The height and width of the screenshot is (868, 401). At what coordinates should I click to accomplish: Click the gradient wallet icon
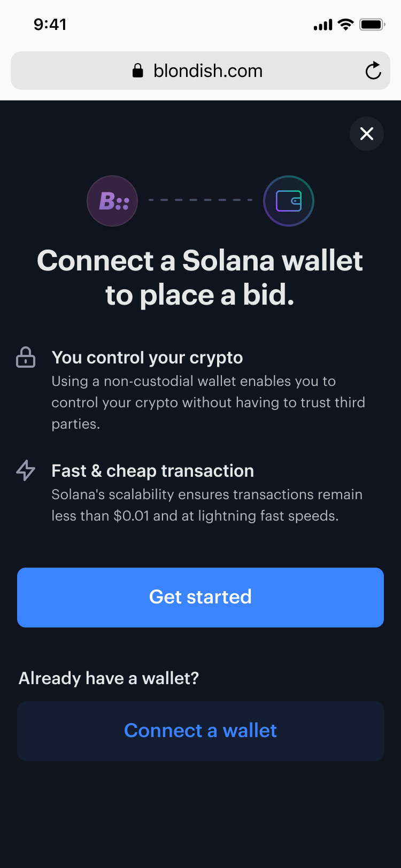[289, 201]
